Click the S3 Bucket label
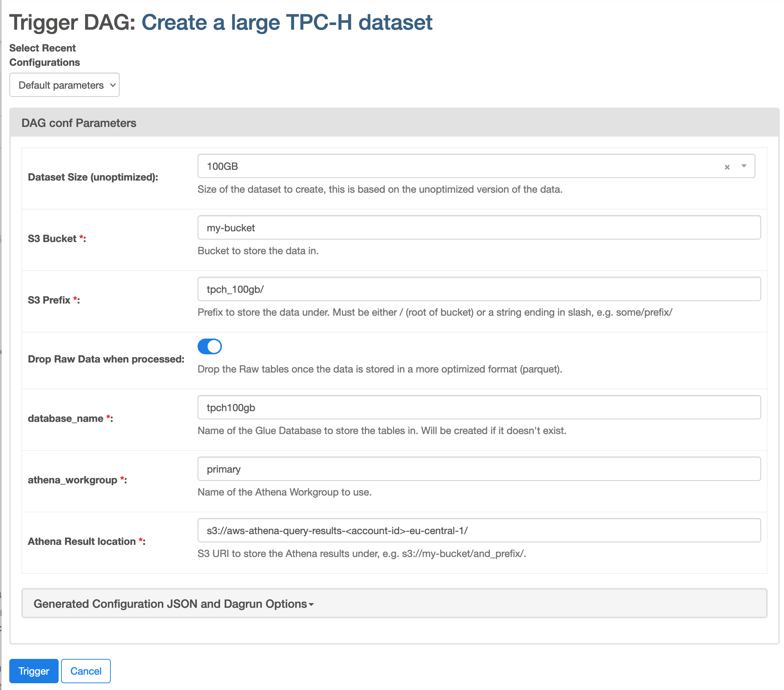Screen dimensions: 784x690 [57, 239]
